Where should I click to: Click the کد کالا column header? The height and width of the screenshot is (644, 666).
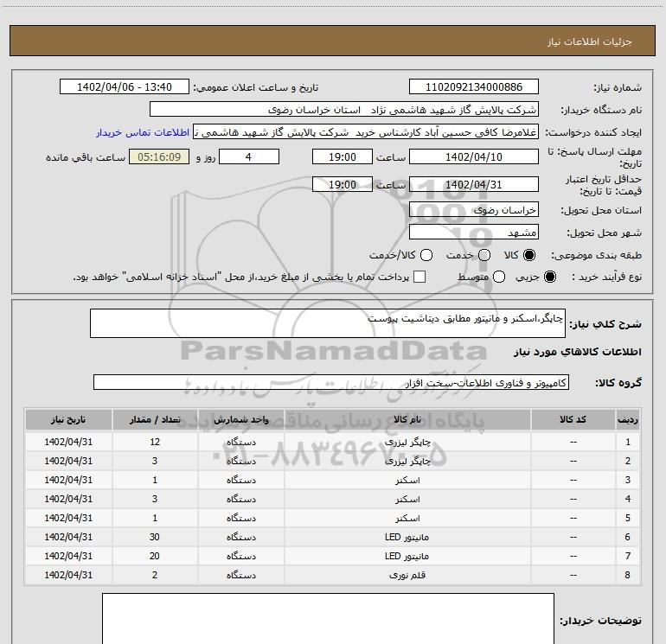pos(573,419)
